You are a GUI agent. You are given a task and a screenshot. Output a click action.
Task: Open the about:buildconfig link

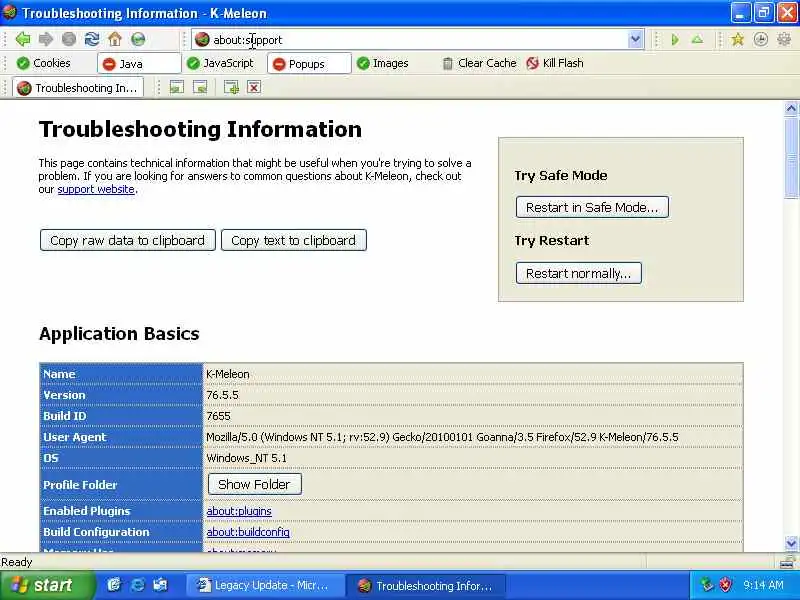point(248,532)
